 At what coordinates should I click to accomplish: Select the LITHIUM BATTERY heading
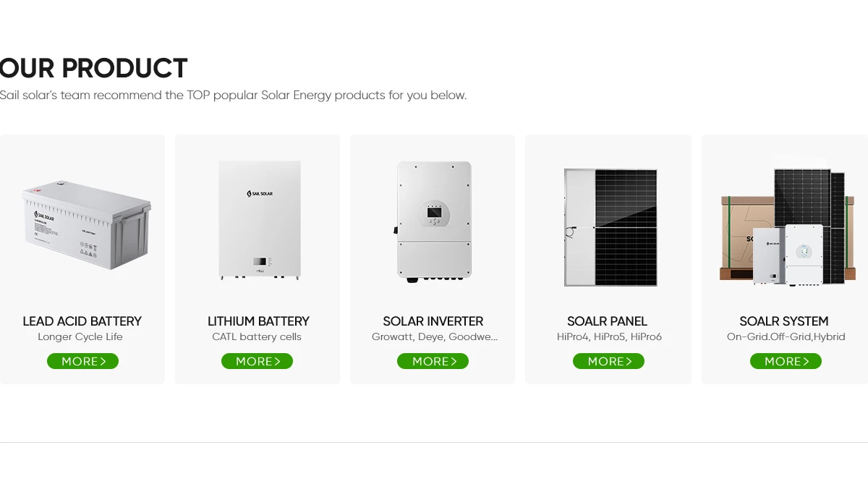coord(258,321)
